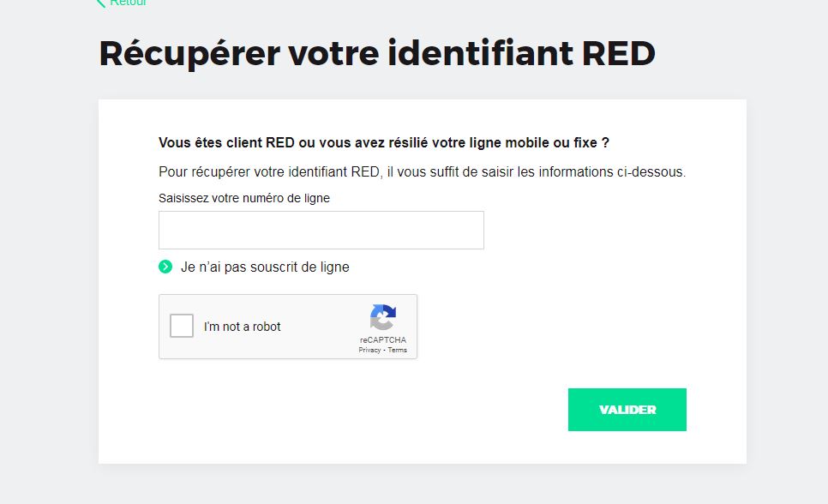Submit the form with VALIDER
Viewport: 828px width, 504px height.
click(x=627, y=410)
